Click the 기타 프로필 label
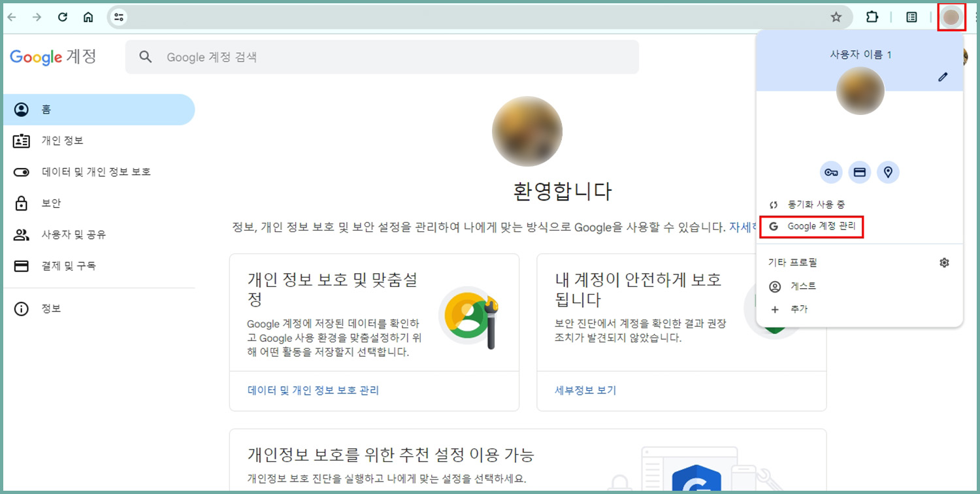980x494 pixels. click(x=792, y=263)
